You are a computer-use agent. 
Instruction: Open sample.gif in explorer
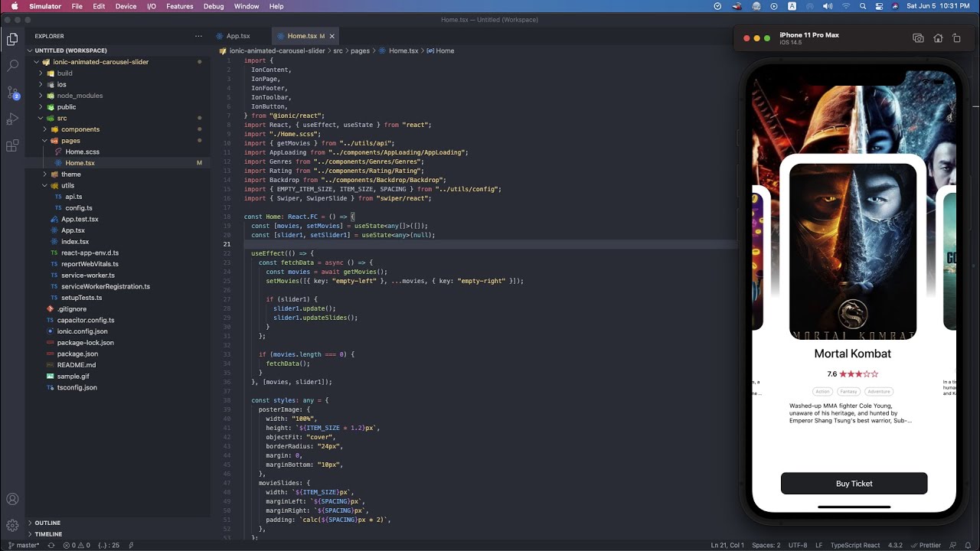(x=73, y=377)
